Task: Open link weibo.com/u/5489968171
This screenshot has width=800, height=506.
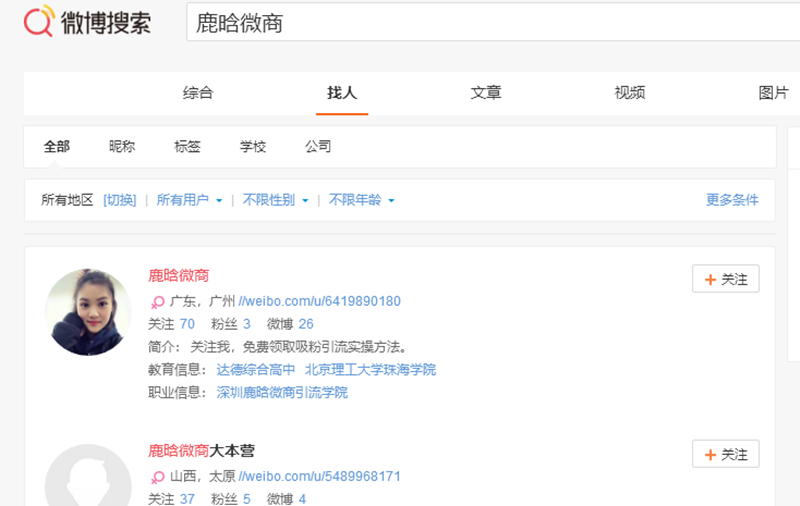Action: click(x=319, y=476)
